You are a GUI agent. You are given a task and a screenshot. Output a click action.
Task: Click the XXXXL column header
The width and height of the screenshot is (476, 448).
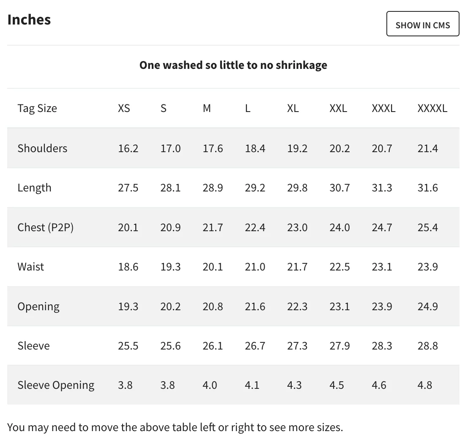tap(432, 108)
